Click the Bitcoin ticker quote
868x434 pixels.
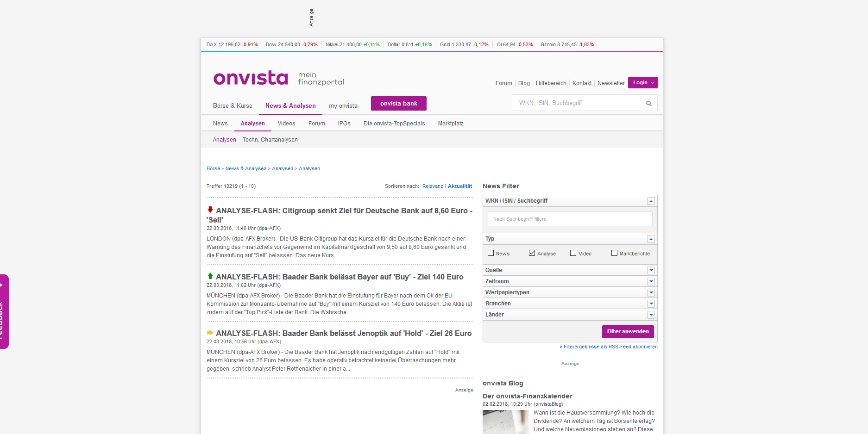point(567,45)
